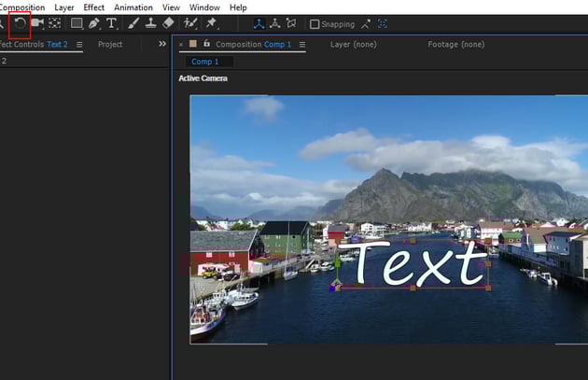Image resolution: width=588 pixels, height=380 pixels.
Task: Select the Horizontal Type tool
Action: point(112,22)
